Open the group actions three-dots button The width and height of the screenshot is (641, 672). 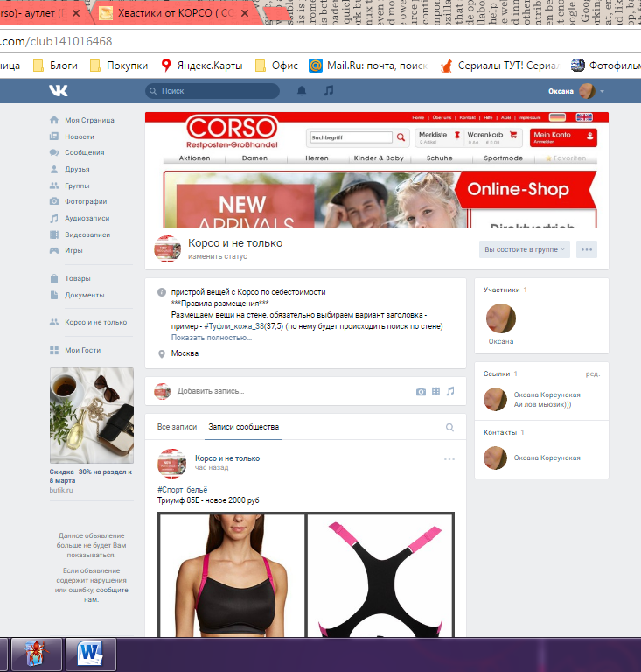coord(587,249)
